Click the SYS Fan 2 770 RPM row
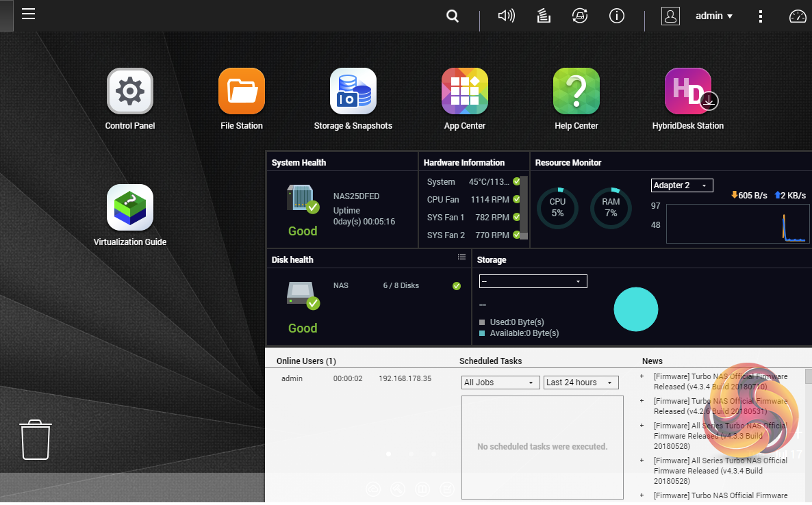812x505 pixels. pos(473,235)
